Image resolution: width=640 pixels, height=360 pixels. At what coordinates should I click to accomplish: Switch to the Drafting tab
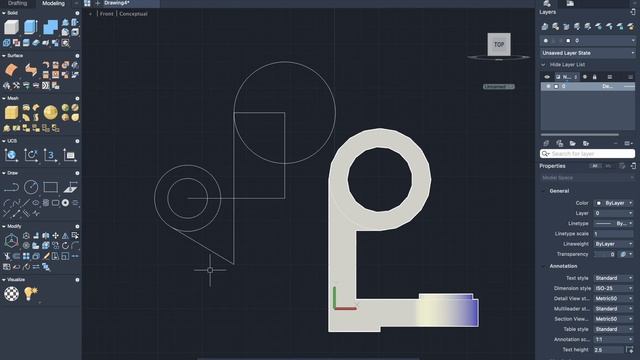tap(17, 3)
